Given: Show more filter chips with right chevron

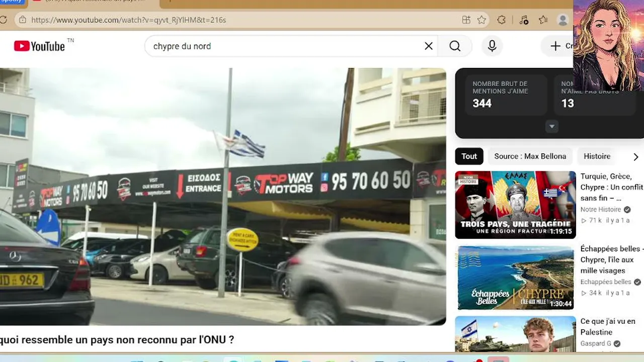Looking at the screenshot, I should [635, 157].
